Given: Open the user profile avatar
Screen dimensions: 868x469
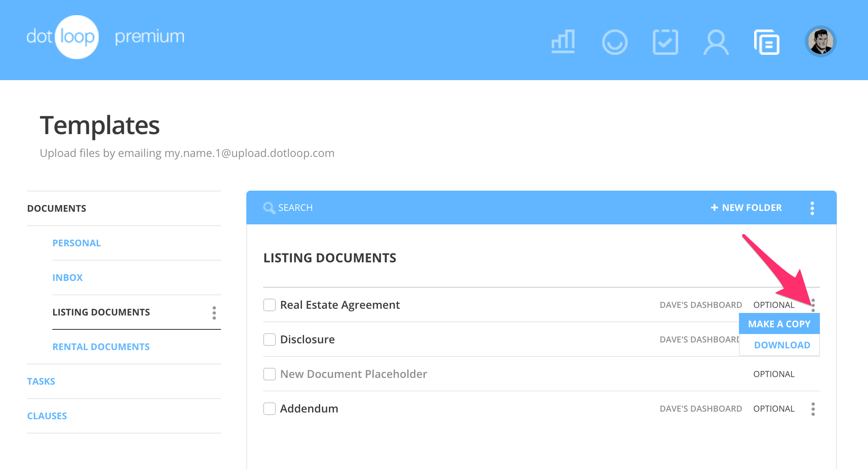Looking at the screenshot, I should 820,41.
